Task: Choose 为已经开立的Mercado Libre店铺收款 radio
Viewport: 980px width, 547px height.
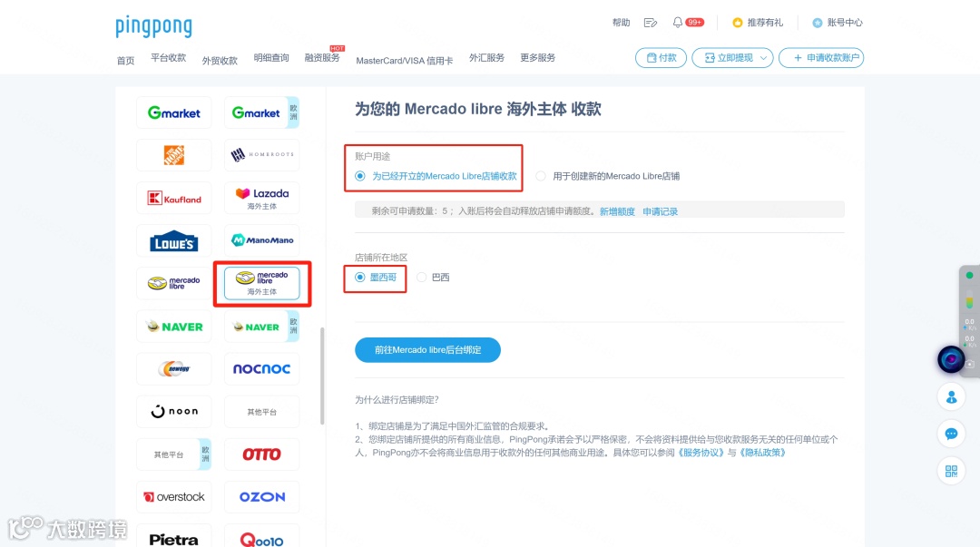Action: coord(360,176)
